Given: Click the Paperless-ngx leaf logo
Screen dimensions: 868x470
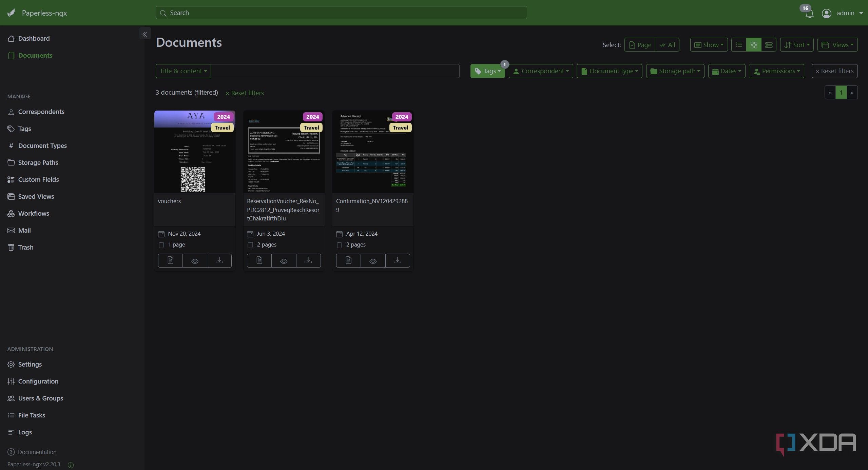Looking at the screenshot, I should pyautogui.click(x=11, y=13).
